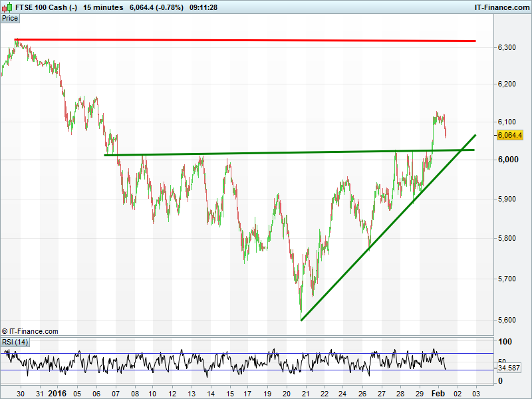Click the Feb month label on time axis
The image size is (532, 399).
(x=438, y=393)
